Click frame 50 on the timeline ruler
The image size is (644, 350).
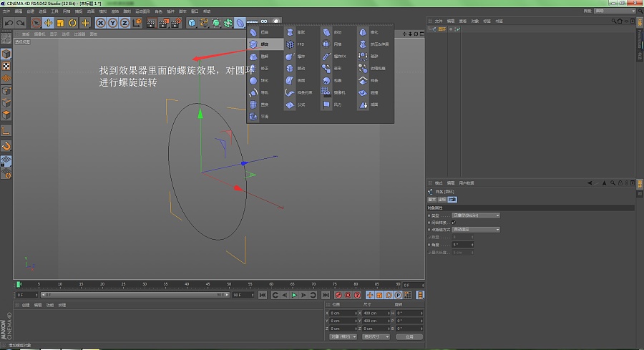point(229,284)
